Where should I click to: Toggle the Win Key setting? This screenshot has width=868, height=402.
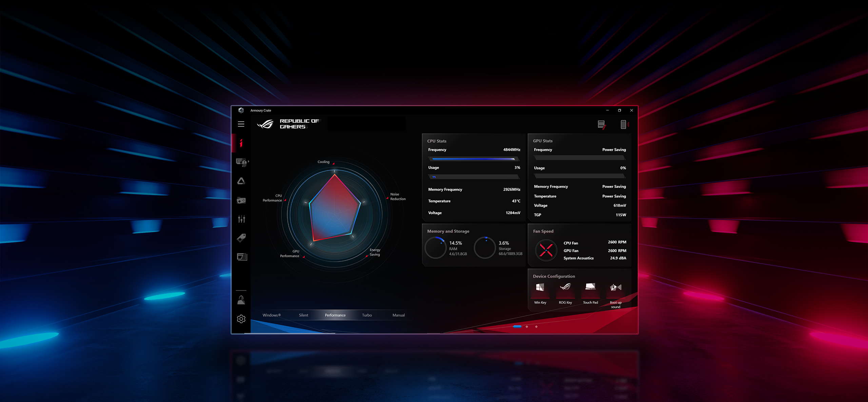[540, 288]
